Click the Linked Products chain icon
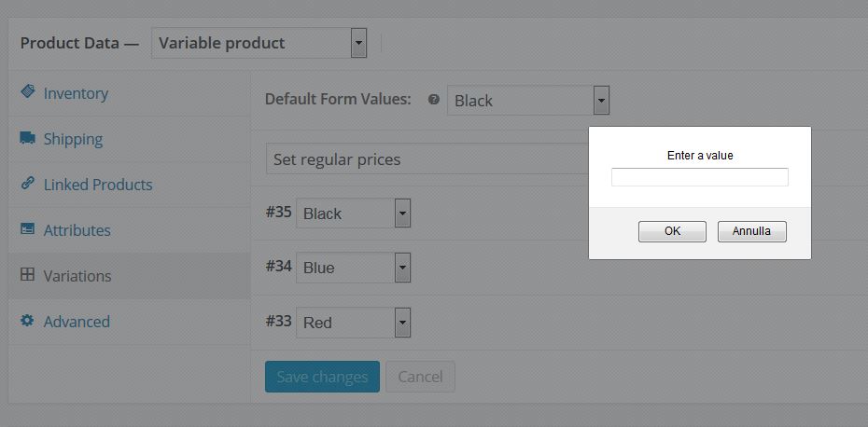The image size is (868, 427). click(28, 183)
